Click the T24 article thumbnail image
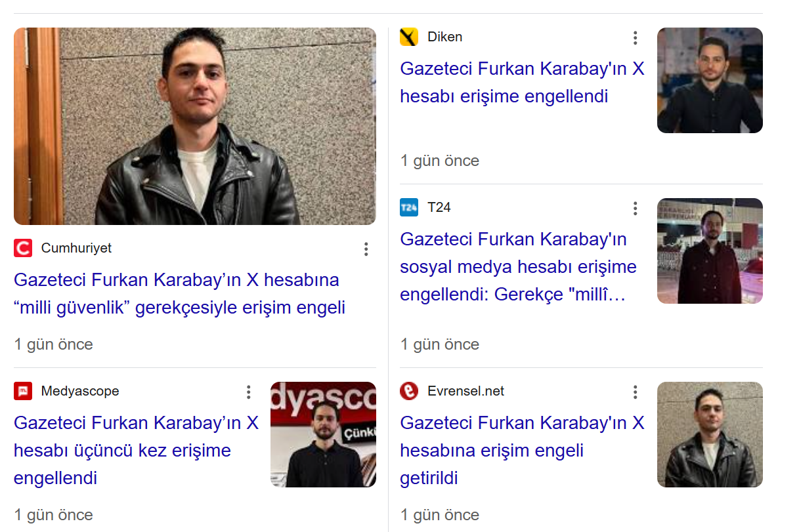Image resolution: width=799 pixels, height=532 pixels. (710, 251)
